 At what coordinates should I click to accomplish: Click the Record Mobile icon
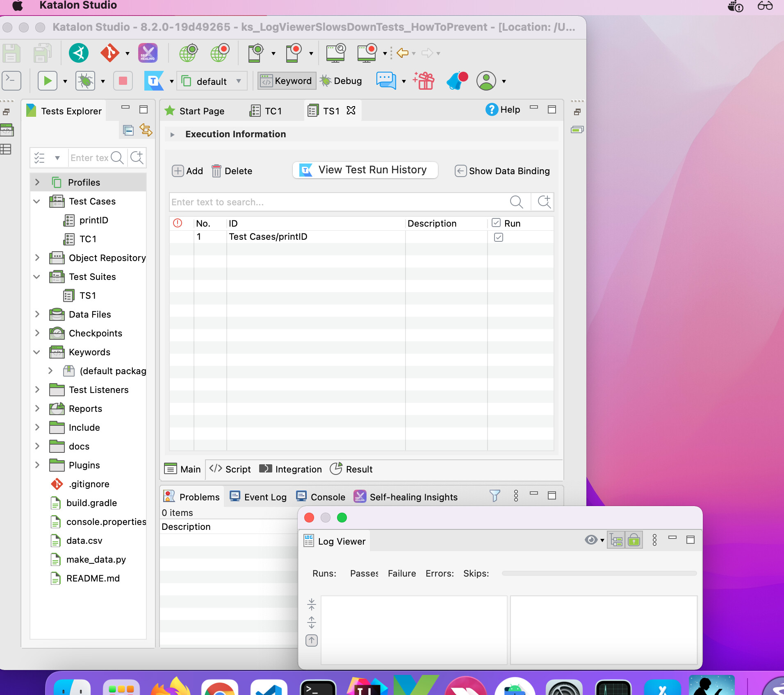(294, 53)
